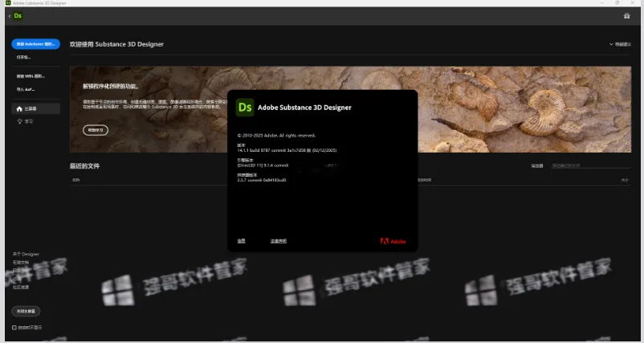The image size is (644, 343).
Task: Click the small Ds app icon in the title bar
Action: (8, 3)
